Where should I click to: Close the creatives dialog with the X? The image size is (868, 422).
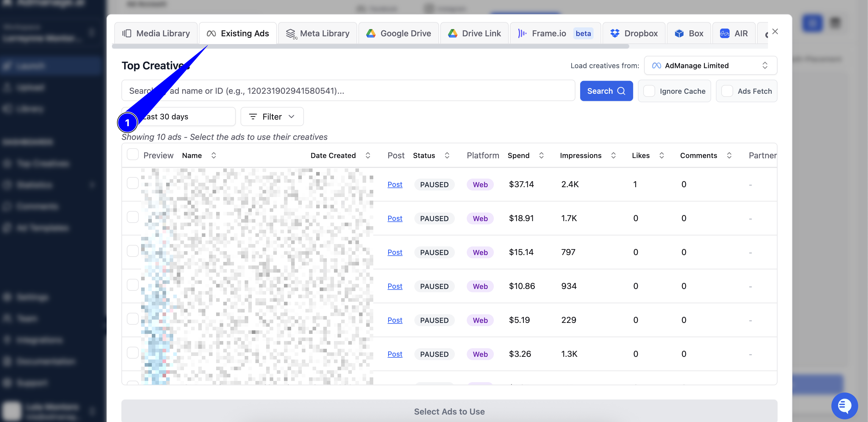pyautogui.click(x=775, y=31)
